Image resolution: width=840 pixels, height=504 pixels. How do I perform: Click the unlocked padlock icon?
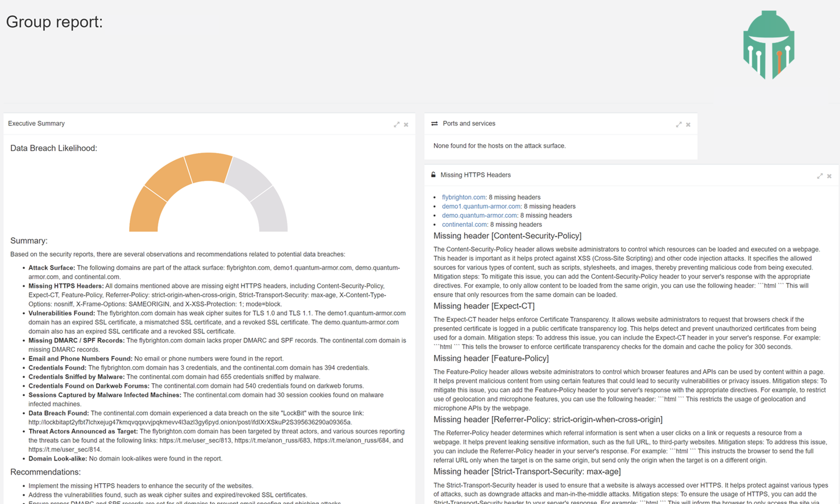point(433,175)
